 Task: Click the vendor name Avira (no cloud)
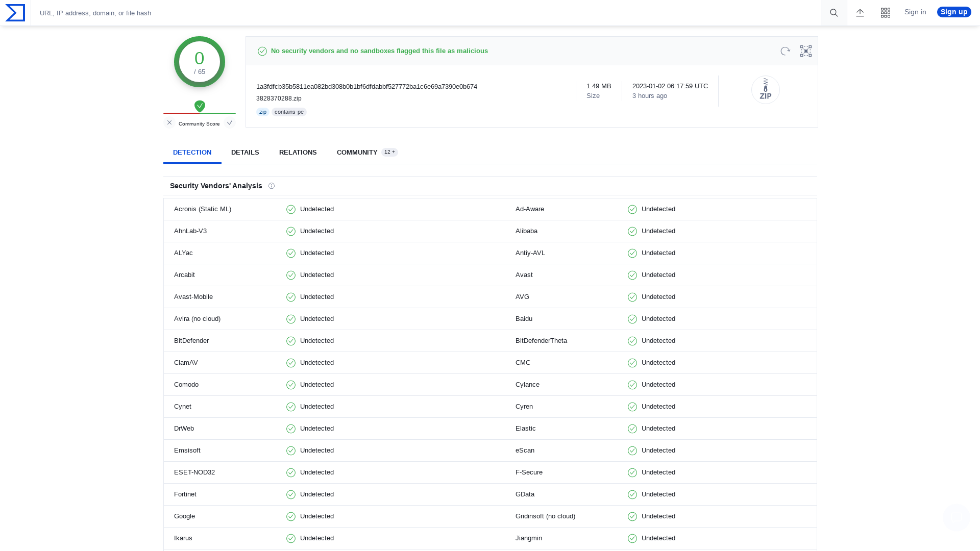[x=197, y=319]
